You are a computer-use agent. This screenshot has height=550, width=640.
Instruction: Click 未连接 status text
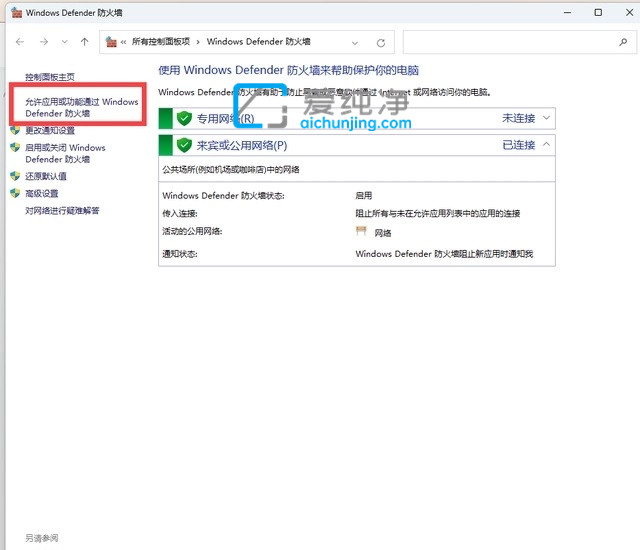(x=518, y=118)
